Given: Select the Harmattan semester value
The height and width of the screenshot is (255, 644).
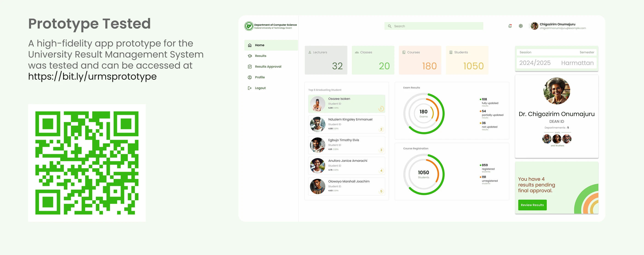Looking at the screenshot, I should (x=577, y=63).
